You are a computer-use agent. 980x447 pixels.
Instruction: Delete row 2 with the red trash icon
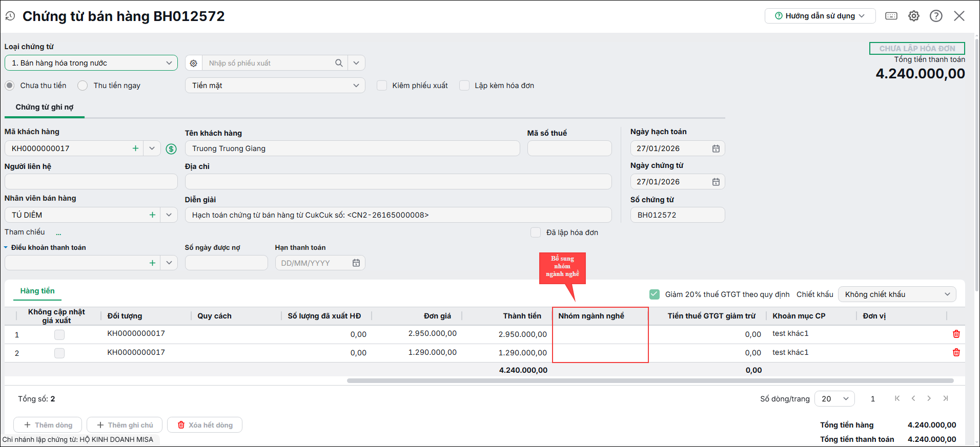pyautogui.click(x=956, y=352)
